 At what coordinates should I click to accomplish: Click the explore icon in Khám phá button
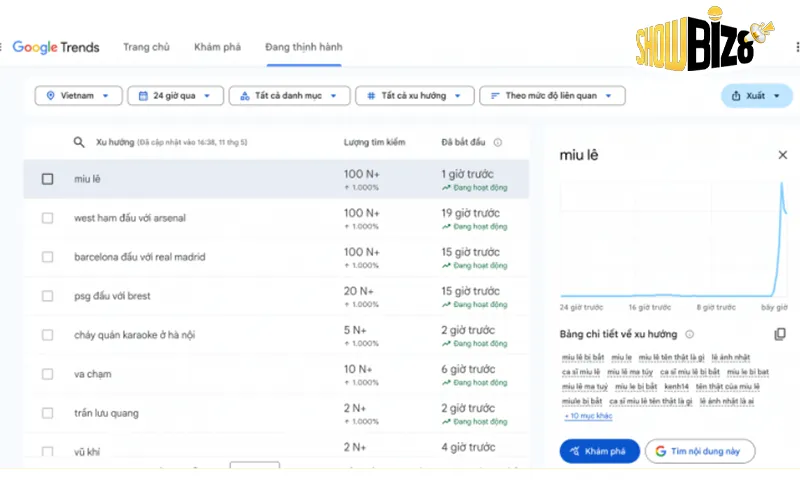tap(574, 451)
